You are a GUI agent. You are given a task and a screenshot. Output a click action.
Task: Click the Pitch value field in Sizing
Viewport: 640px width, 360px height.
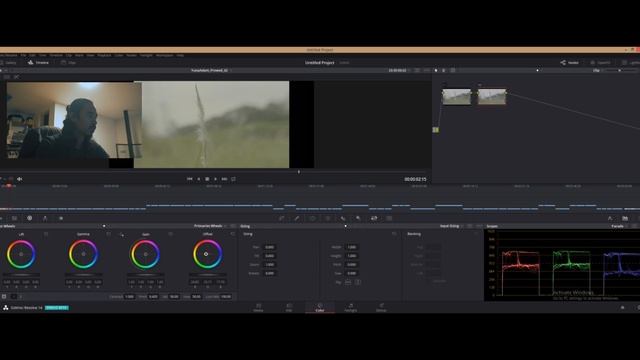tap(351, 264)
